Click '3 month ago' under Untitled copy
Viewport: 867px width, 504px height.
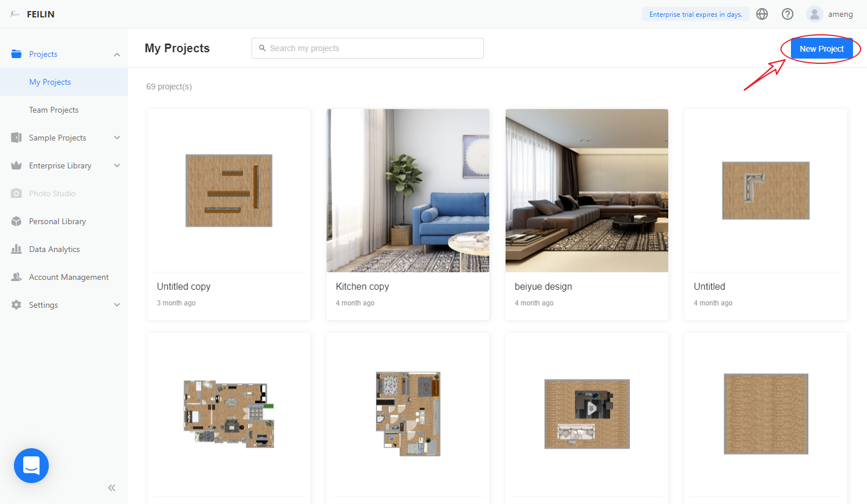(176, 303)
